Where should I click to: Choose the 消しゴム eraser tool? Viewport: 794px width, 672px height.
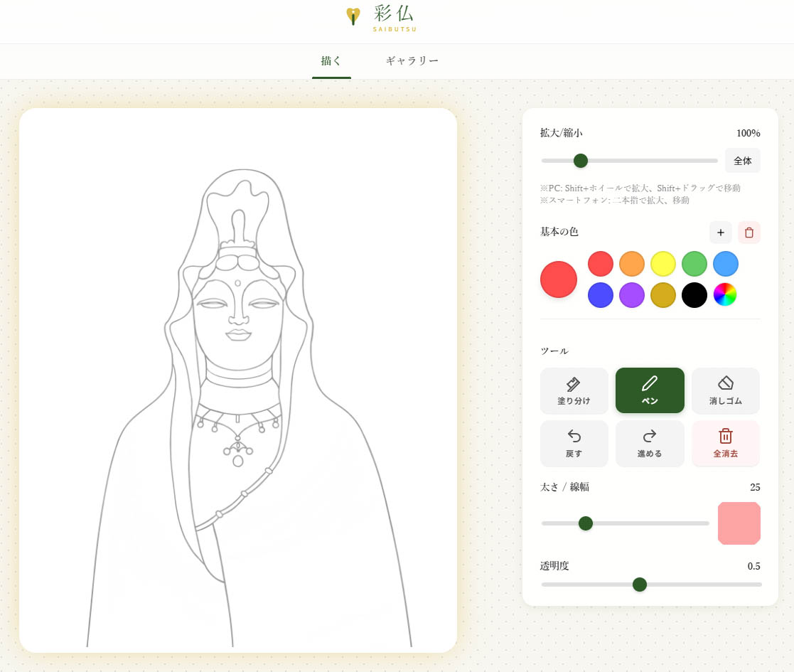click(725, 390)
